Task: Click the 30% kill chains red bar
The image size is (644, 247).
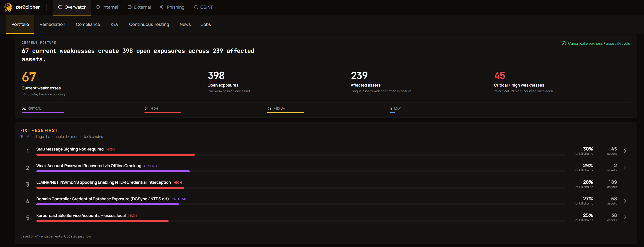Action: 115,155
